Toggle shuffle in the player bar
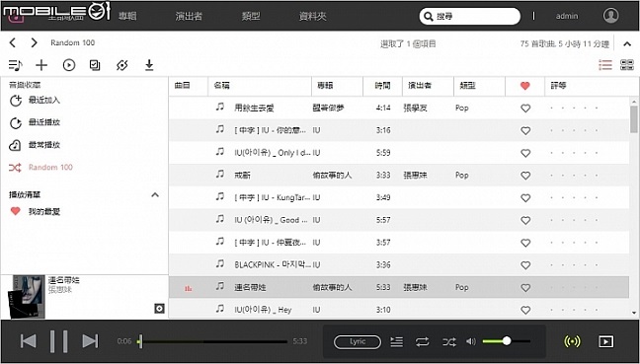This screenshot has width=640, height=364. [x=449, y=341]
